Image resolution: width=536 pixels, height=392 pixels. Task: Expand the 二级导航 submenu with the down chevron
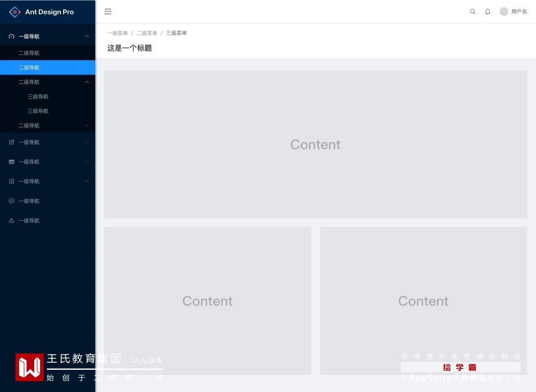click(48, 126)
